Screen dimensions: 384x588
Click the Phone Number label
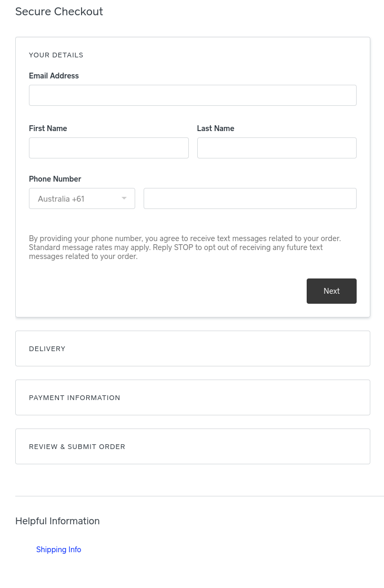tap(55, 179)
